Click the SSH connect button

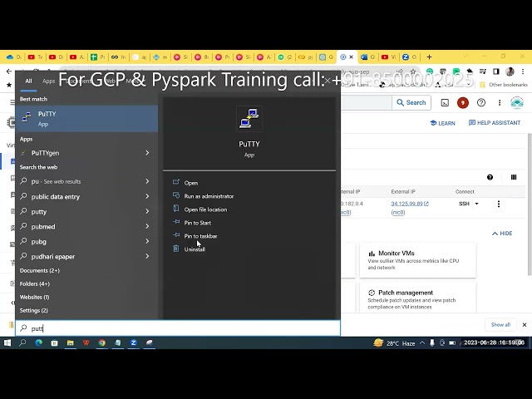tap(464, 204)
